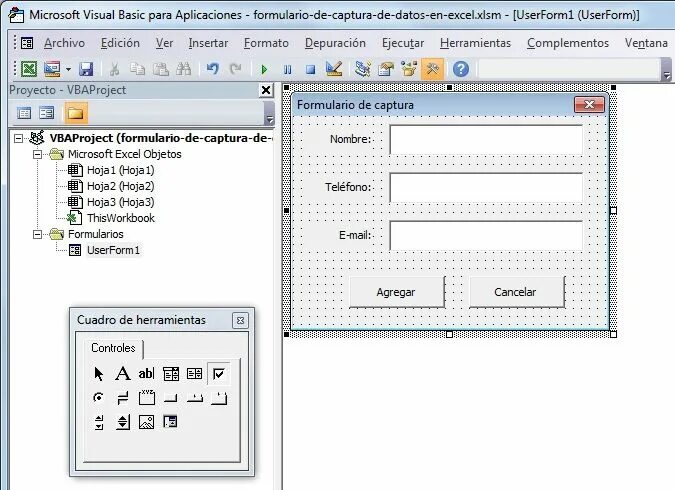Collapse the VBAProject root node
Screen dimensions: 675x490
coord(19,138)
